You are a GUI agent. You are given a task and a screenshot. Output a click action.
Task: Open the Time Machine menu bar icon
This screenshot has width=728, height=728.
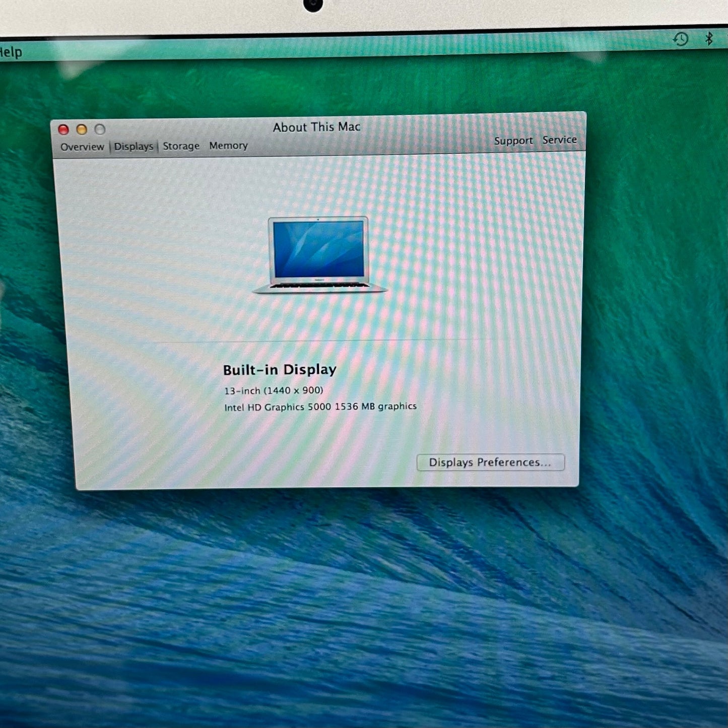click(681, 39)
